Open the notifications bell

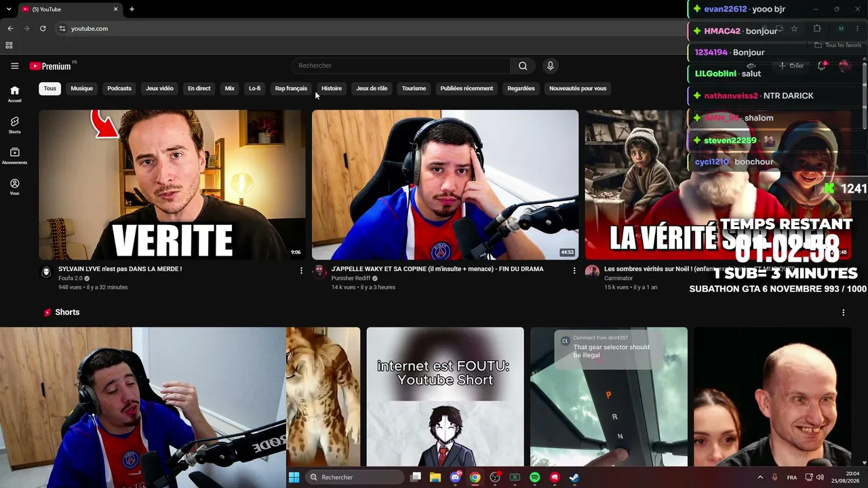[x=821, y=66]
